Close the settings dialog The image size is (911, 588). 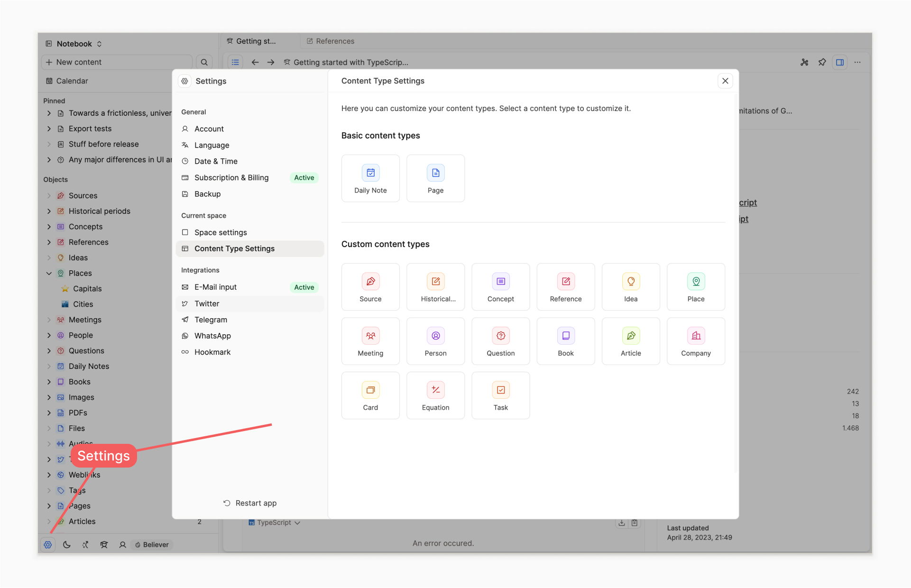725,81
